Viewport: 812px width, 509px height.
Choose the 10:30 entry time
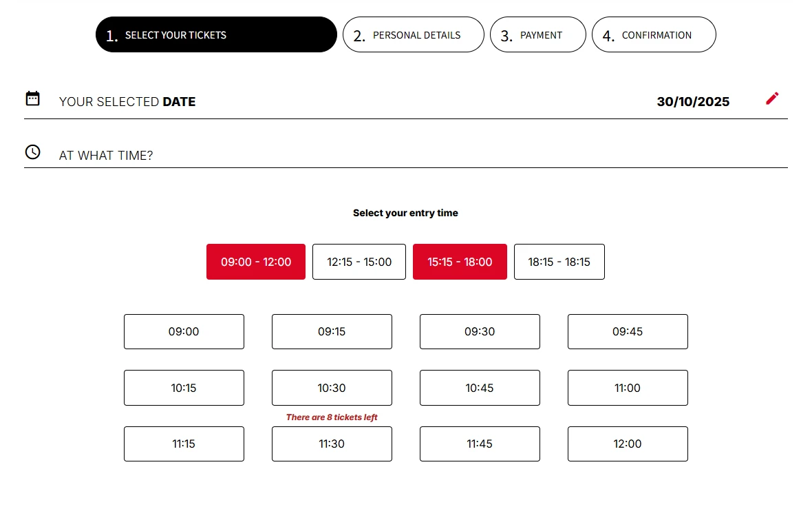[332, 388]
